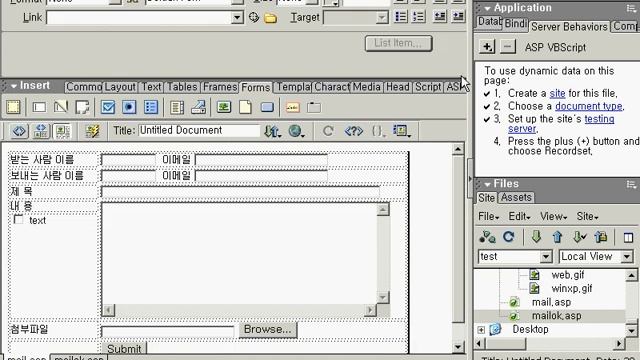The width and height of the screenshot is (640, 360).
Task: Insert a Radio Button from Forms bar
Action: tap(129, 107)
